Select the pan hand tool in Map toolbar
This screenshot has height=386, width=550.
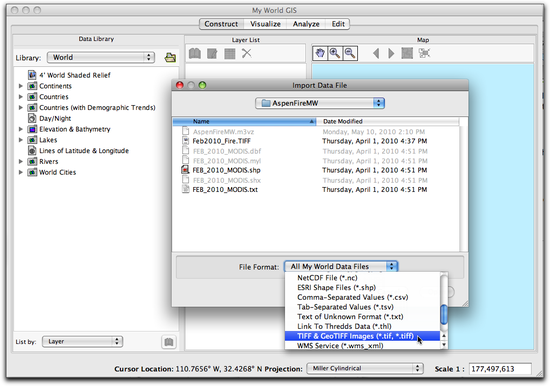tap(320, 53)
